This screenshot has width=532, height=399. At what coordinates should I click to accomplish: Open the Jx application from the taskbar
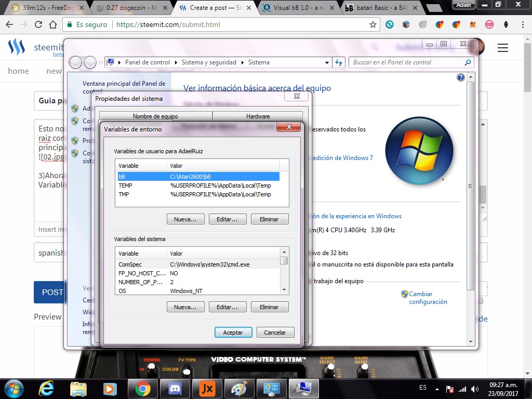(207, 389)
